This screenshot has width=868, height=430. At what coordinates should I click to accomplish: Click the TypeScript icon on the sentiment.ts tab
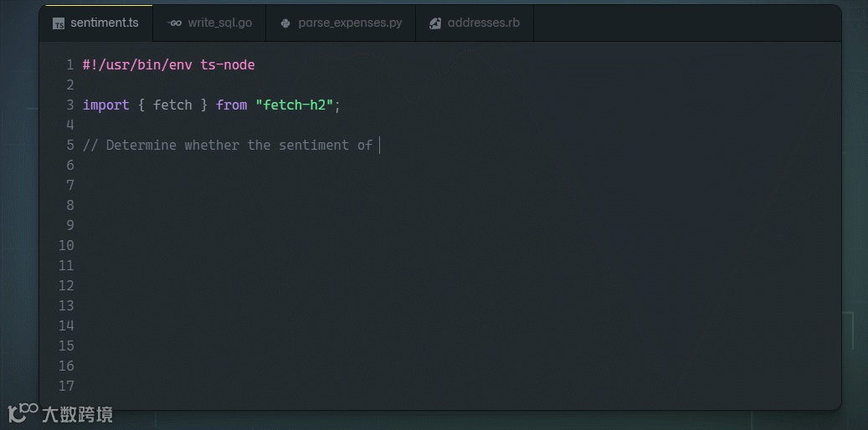[59, 23]
